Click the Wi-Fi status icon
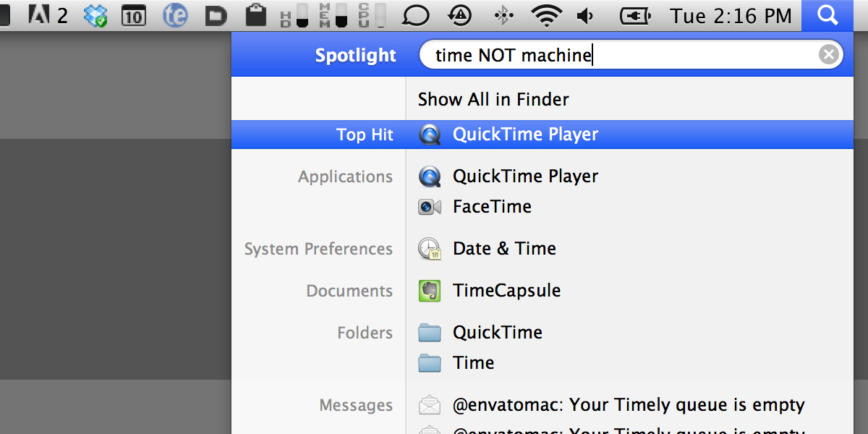 547,15
